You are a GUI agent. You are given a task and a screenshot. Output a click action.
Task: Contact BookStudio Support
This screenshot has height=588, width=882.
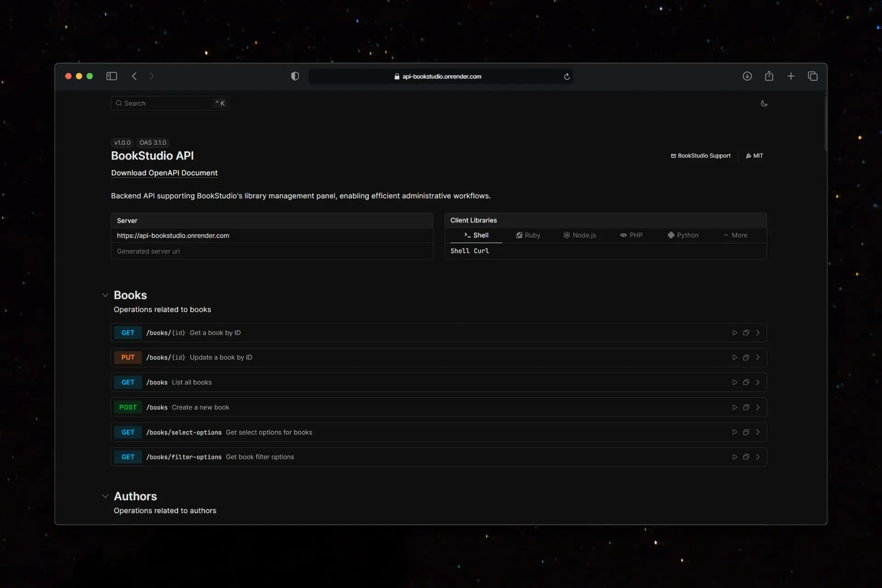coord(700,155)
